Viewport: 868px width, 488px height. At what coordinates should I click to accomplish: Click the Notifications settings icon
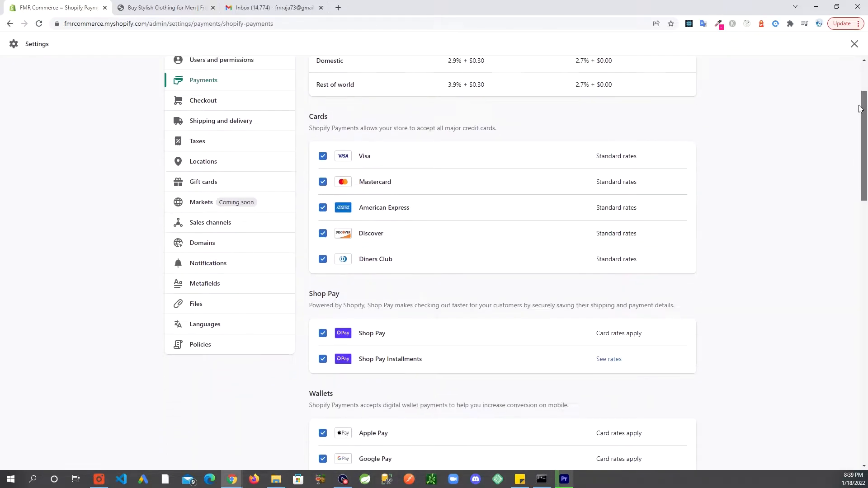pos(178,263)
